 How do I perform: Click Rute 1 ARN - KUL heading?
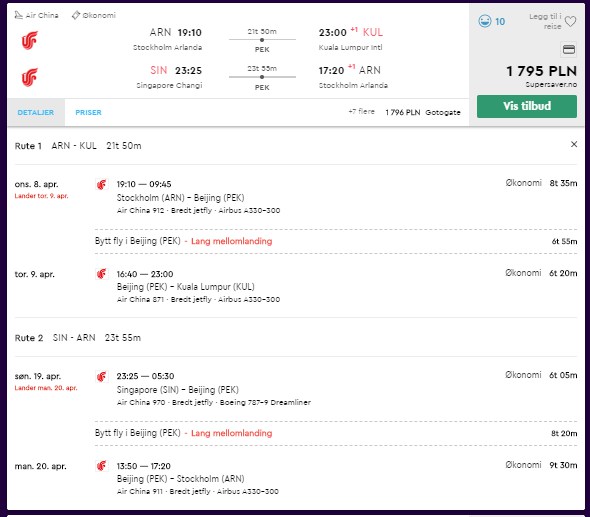tap(78, 146)
